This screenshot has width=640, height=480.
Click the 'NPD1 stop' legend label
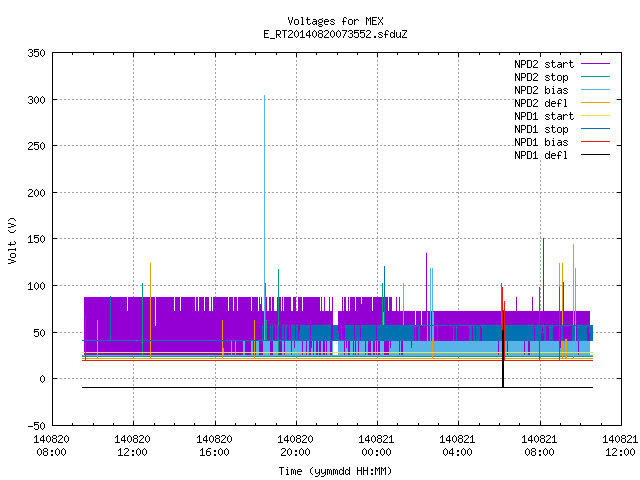click(541, 129)
